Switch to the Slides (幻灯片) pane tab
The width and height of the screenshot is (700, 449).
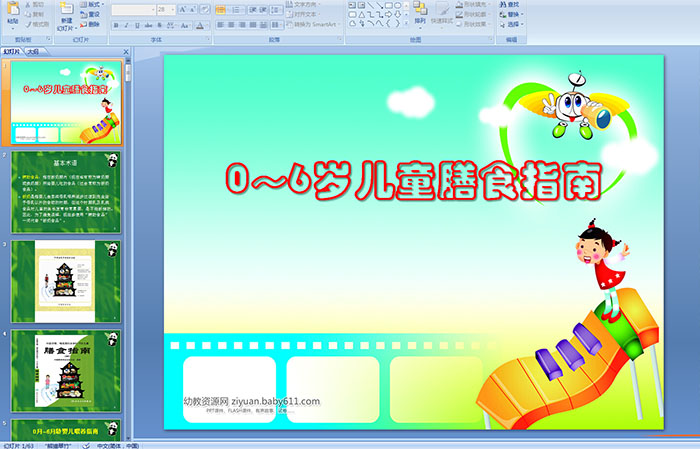12,52
